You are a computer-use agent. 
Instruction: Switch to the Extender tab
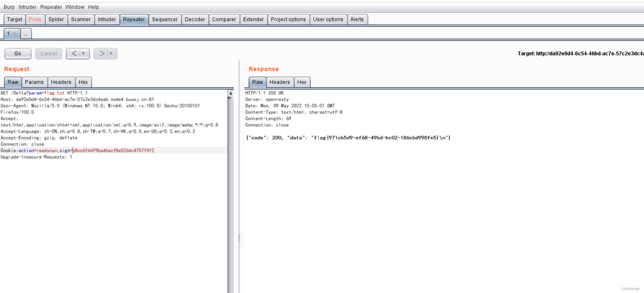coord(253,19)
